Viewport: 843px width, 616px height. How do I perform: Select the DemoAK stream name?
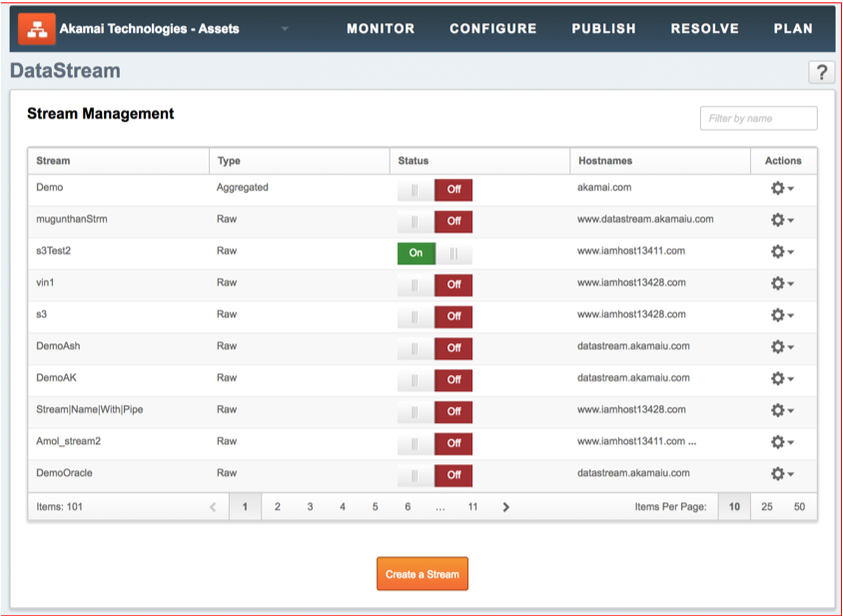57,377
